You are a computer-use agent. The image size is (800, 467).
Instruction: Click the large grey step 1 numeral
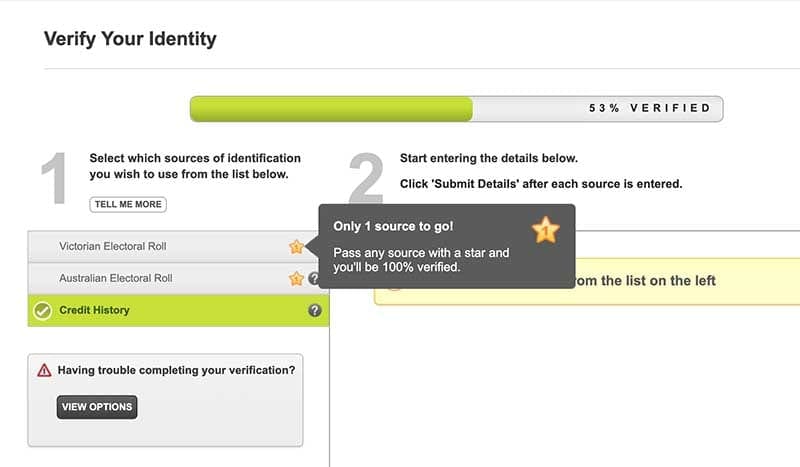click(x=55, y=178)
